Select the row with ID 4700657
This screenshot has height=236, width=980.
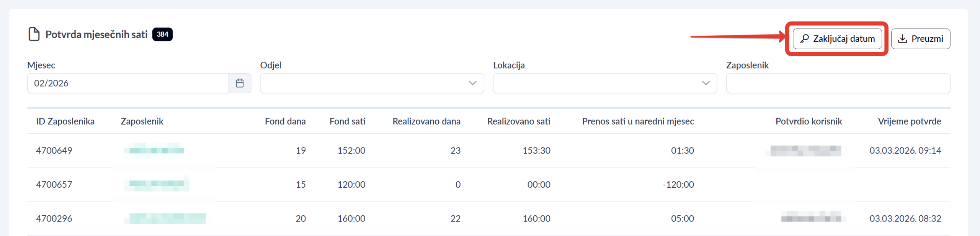click(x=54, y=185)
